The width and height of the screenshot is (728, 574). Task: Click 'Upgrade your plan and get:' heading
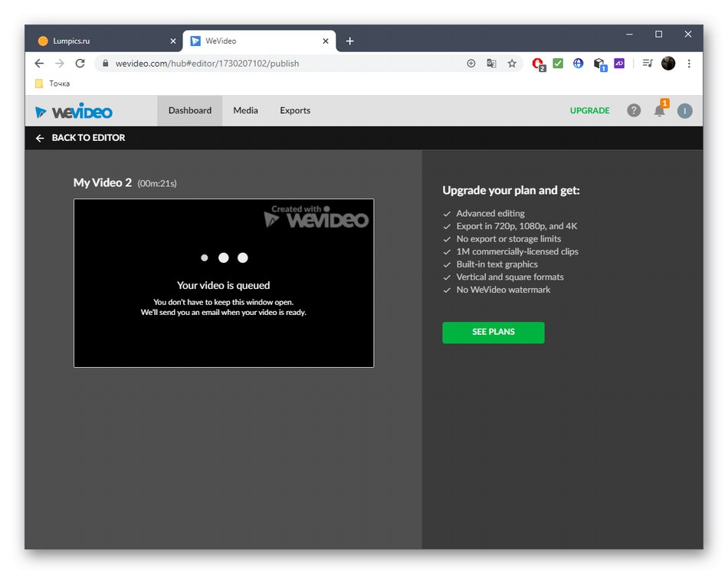510,190
